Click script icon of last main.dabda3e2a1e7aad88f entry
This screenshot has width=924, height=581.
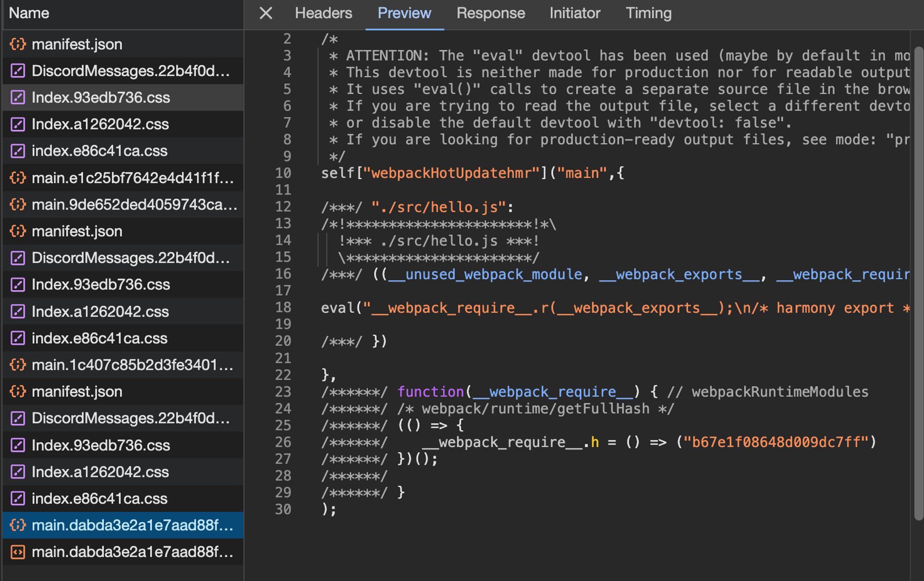click(18, 552)
